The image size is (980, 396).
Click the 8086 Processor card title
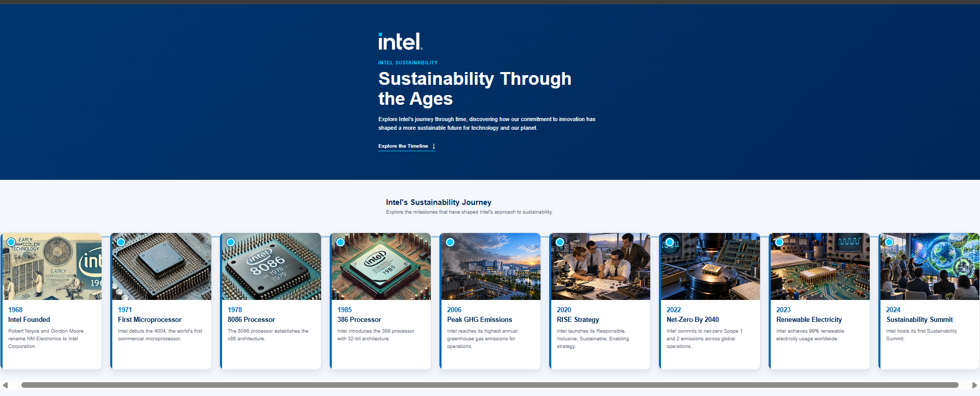coord(251,320)
